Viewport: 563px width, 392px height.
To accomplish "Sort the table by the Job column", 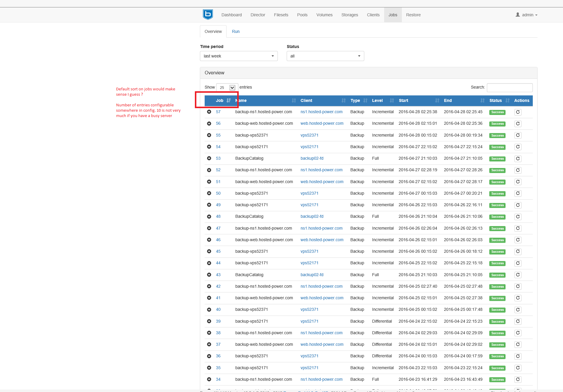I will click(220, 100).
